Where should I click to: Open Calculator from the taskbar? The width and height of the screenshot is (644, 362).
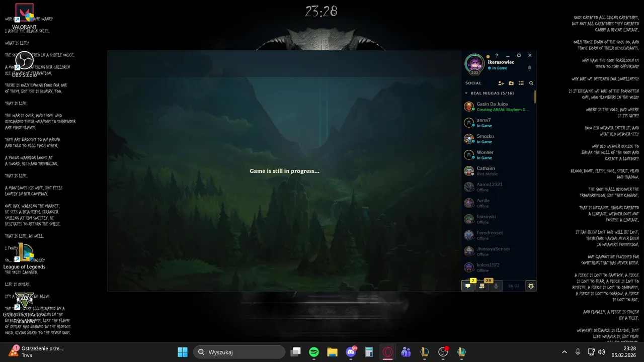[369, 352]
